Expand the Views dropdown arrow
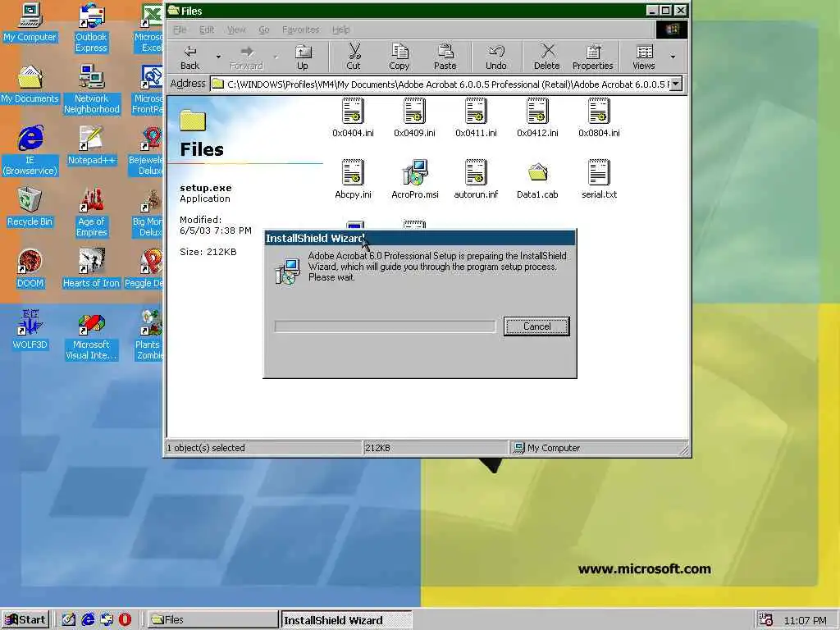Screen dimensions: 840x630 (673, 57)
